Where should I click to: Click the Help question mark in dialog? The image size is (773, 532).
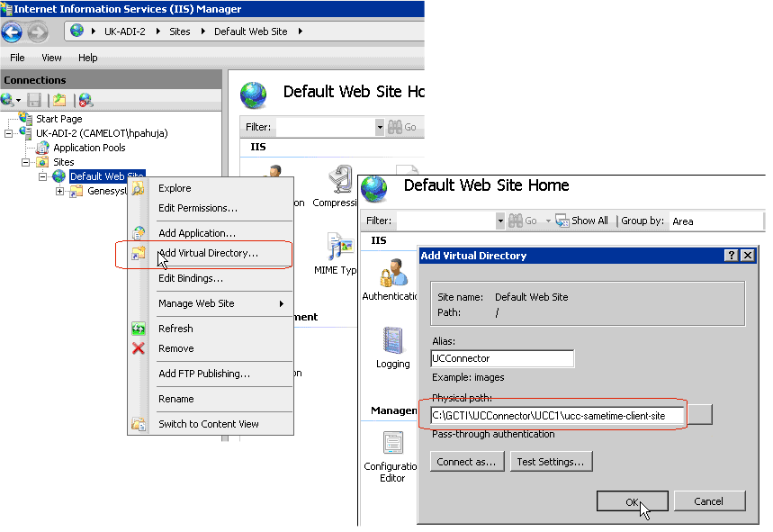pos(732,256)
